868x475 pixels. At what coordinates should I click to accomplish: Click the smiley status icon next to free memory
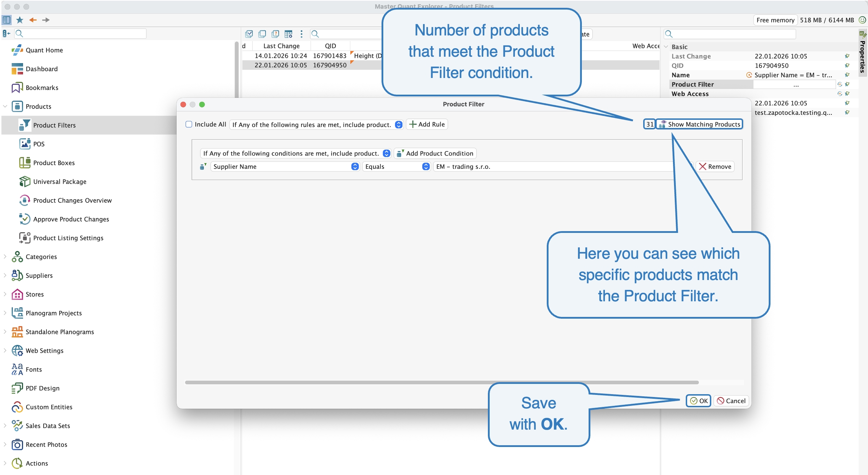pos(862,20)
